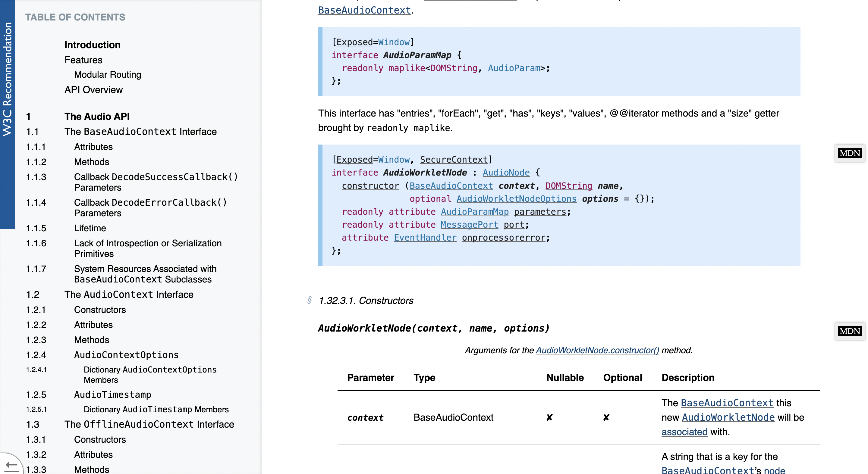Click the MessagePort type link
This screenshot has width=868, height=474.
469,225
